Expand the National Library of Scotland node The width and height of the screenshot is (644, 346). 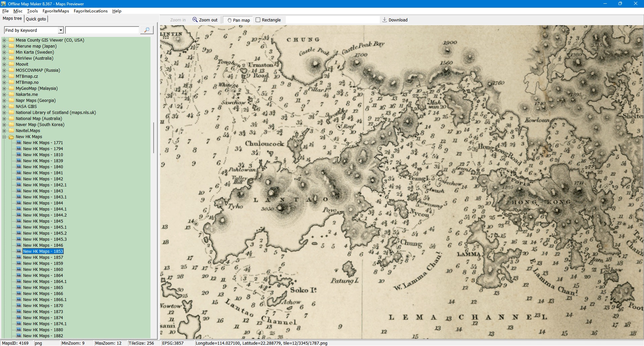tap(4, 113)
